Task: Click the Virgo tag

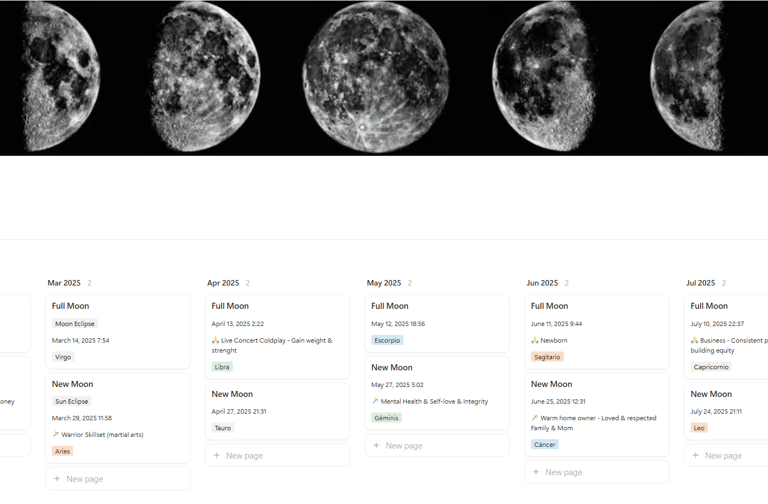Action: [x=63, y=357]
